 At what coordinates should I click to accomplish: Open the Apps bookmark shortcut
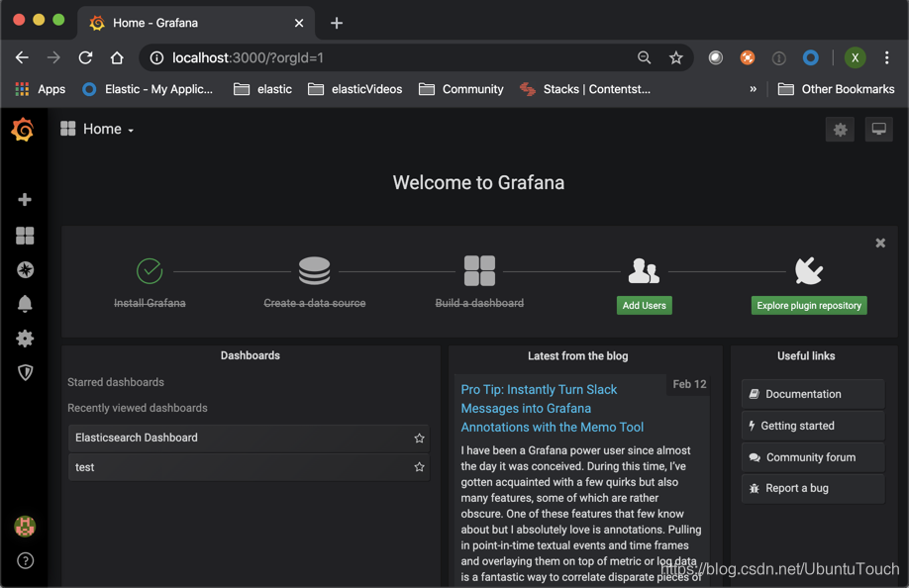pyautogui.click(x=40, y=89)
